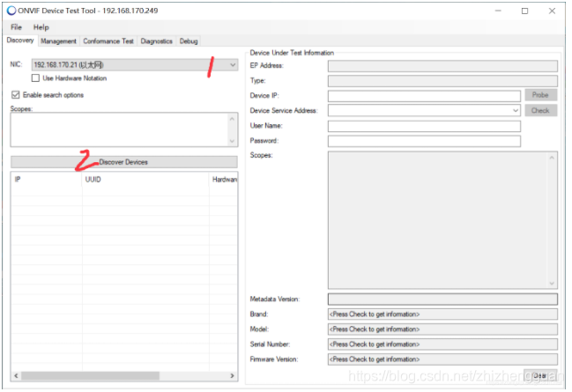Click the device Scopes display area
Image resolution: width=572 pixels, height=392 pixels.
pos(438,220)
